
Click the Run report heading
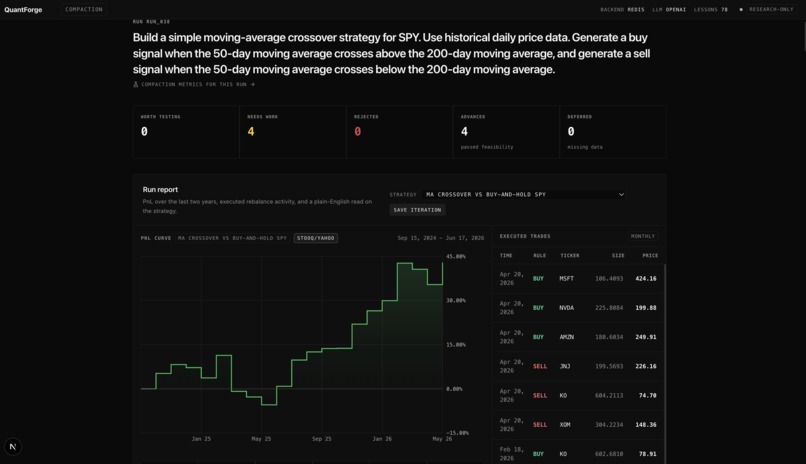(160, 190)
